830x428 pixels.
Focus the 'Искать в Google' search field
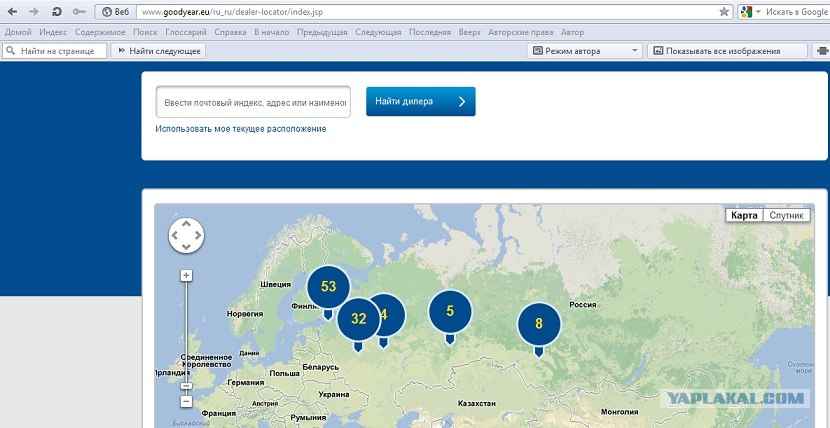click(796, 12)
